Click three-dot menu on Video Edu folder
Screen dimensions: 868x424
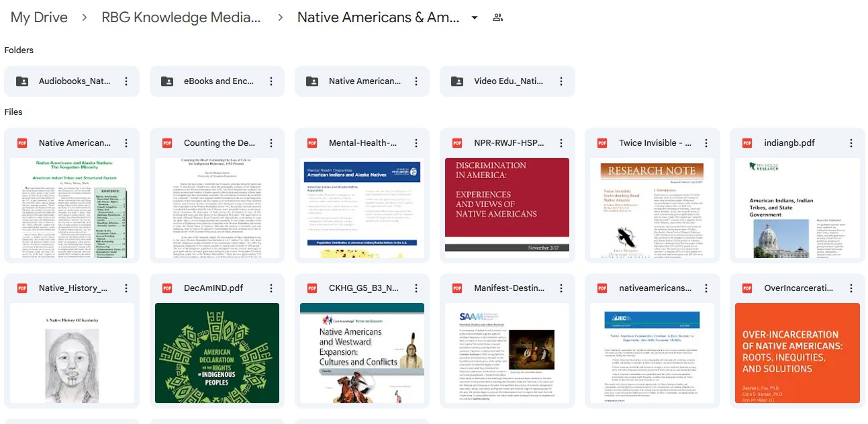click(x=561, y=81)
